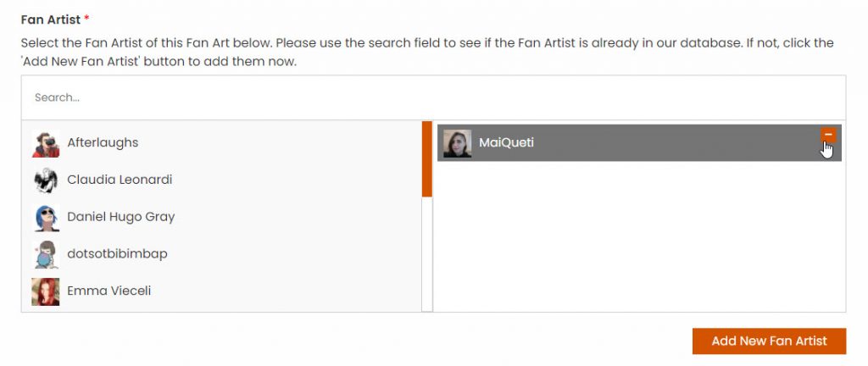Click the Fan Artist field label

click(x=49, y=19)
